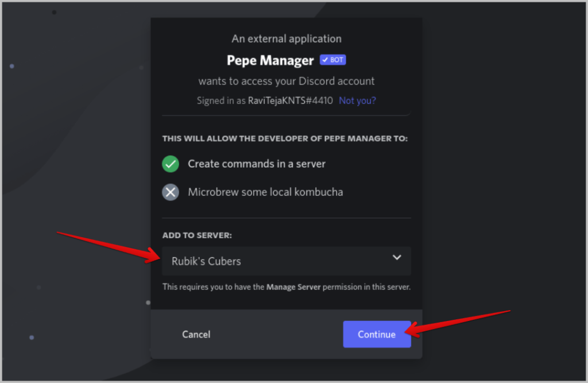The height and width of the screenshot is (383, 588).
Task: Click the blue Continue button
Action: click(x=377, y=334)
